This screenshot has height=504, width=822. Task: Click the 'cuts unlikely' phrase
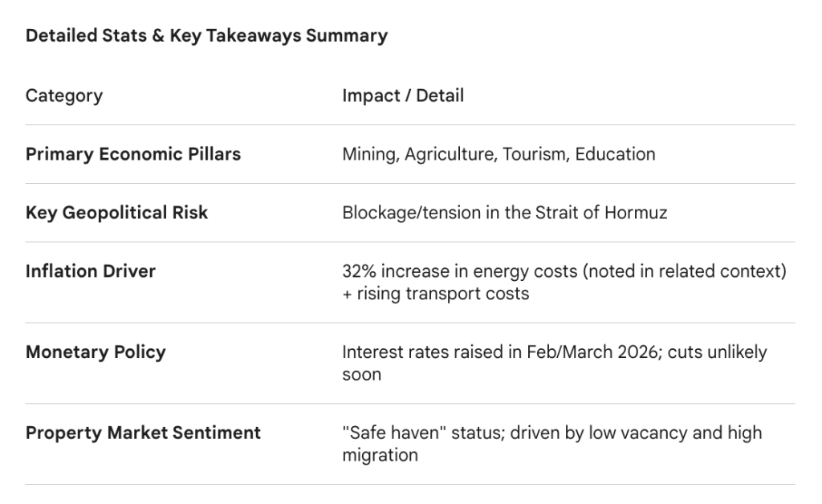coord(729,352)
